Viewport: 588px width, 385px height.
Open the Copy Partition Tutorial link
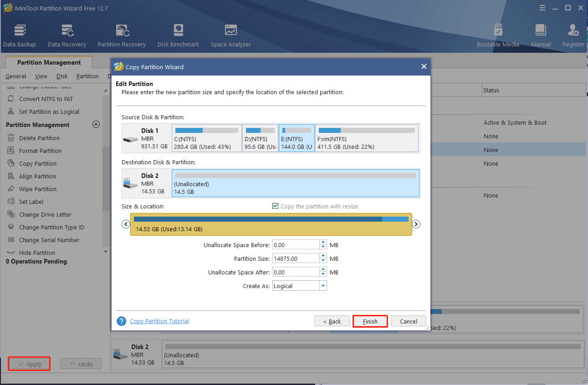159,321
